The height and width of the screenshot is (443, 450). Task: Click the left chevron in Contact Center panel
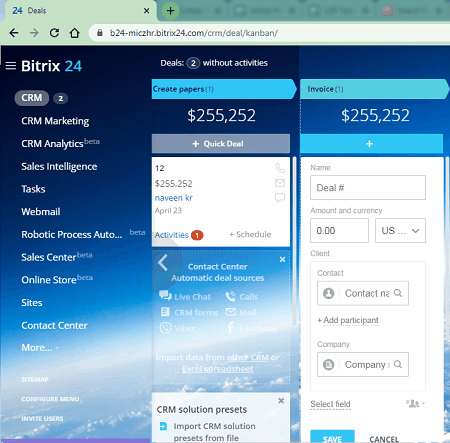163,262
